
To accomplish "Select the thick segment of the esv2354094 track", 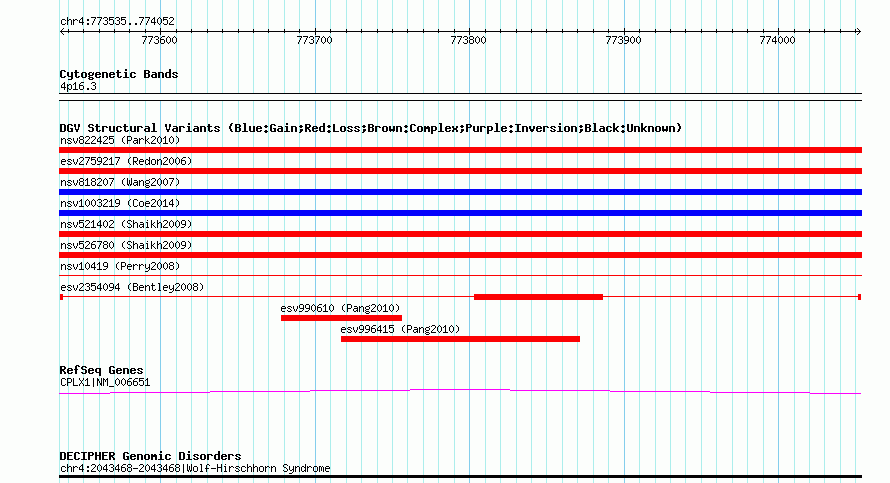I will 538,297.
